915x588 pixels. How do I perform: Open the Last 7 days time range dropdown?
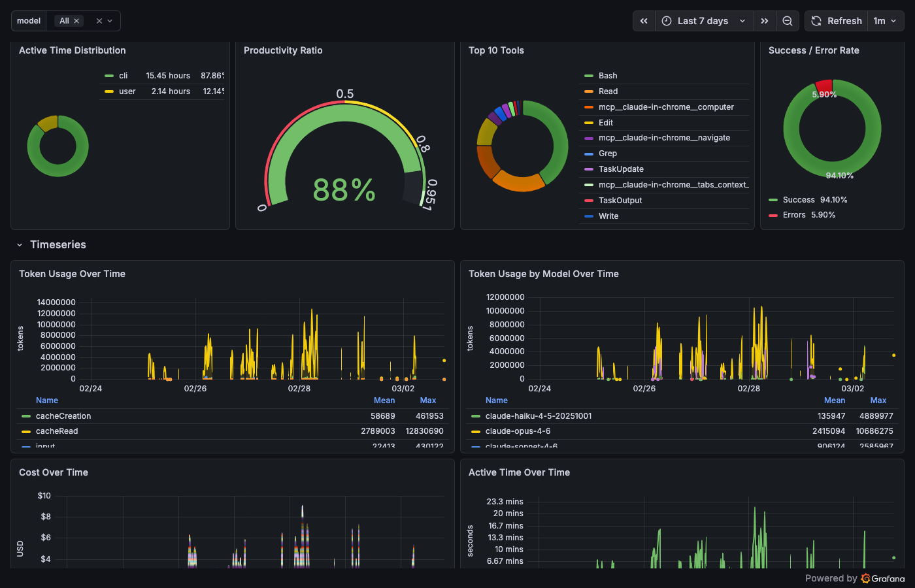pos(704,20)
